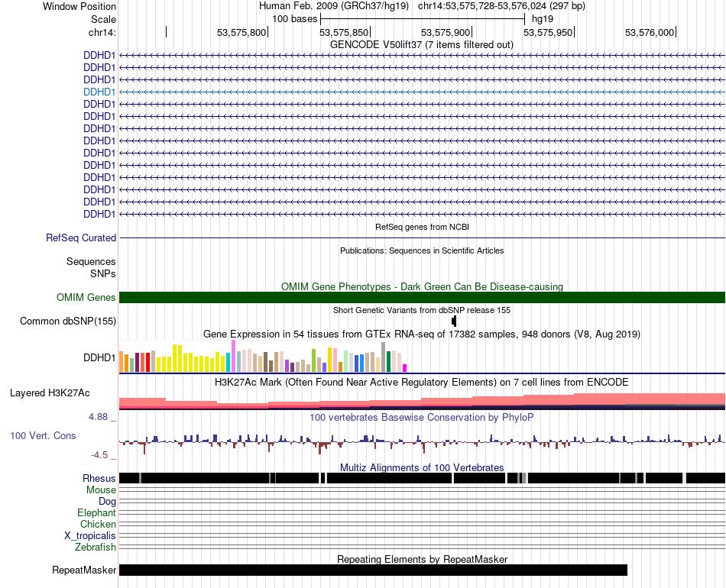Viewport: 726px width, 588px height.
Task: Click the PhyloP conservation wiggle plot
Action: (423, 443)
